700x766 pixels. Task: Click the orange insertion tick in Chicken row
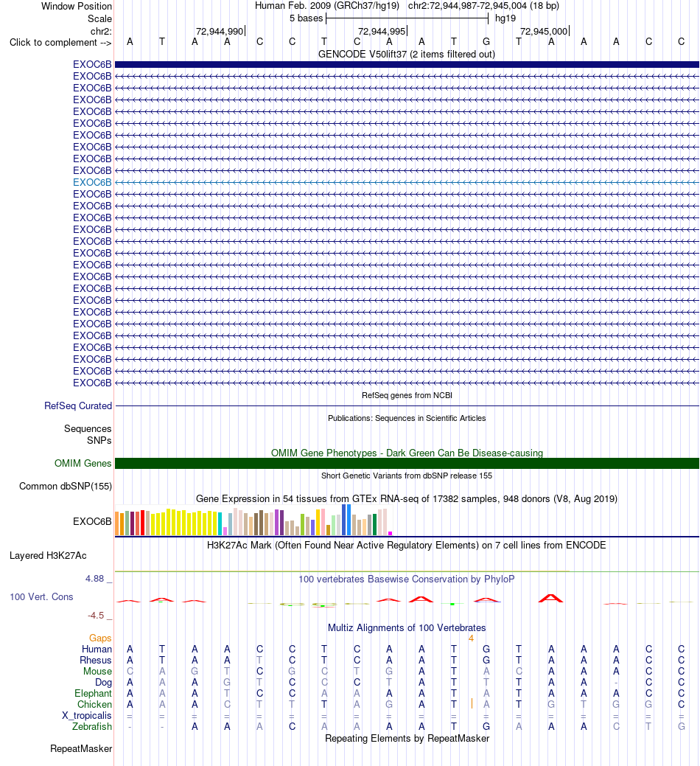472,703
